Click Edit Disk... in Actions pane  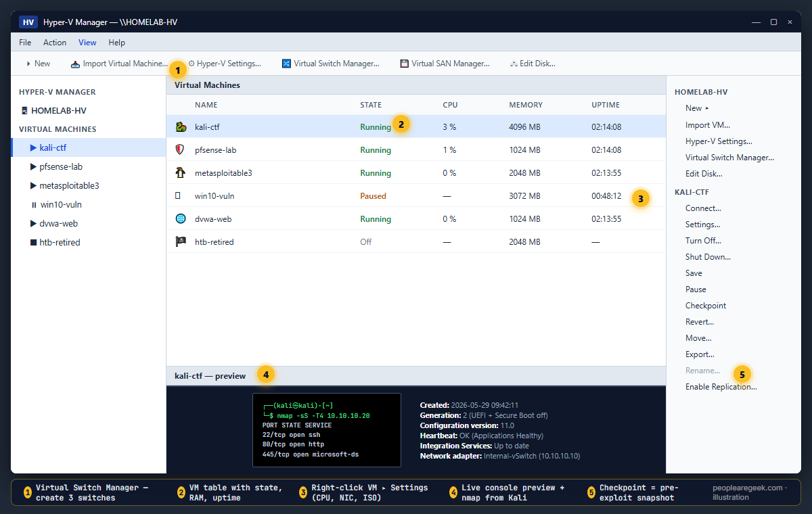(x=704, y=174)
